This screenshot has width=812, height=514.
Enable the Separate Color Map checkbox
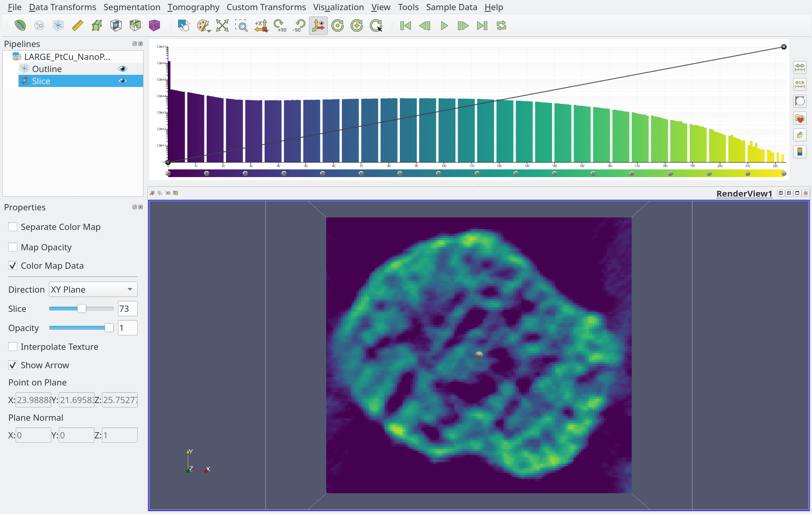13,227
